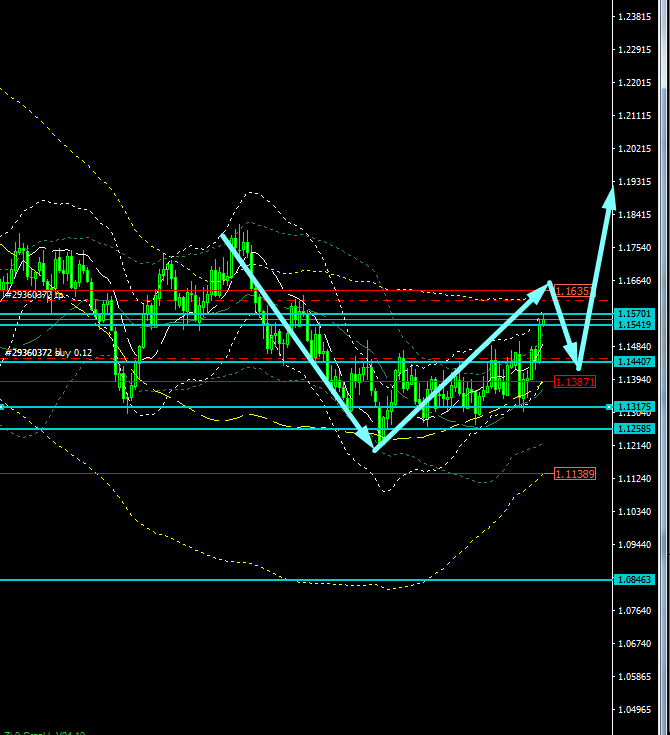670x735 pixels.
Task: Select the red 1.13871 price tag
Action: coord(575,381)
